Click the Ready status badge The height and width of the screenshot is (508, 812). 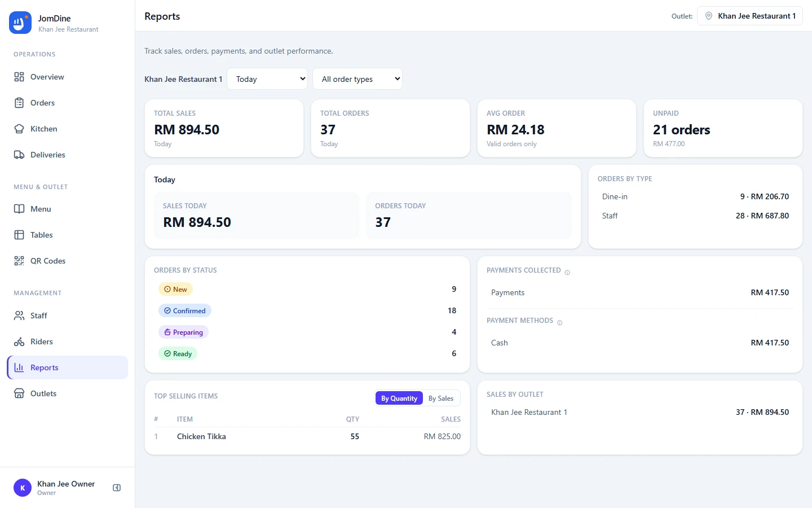click(178, 353)
